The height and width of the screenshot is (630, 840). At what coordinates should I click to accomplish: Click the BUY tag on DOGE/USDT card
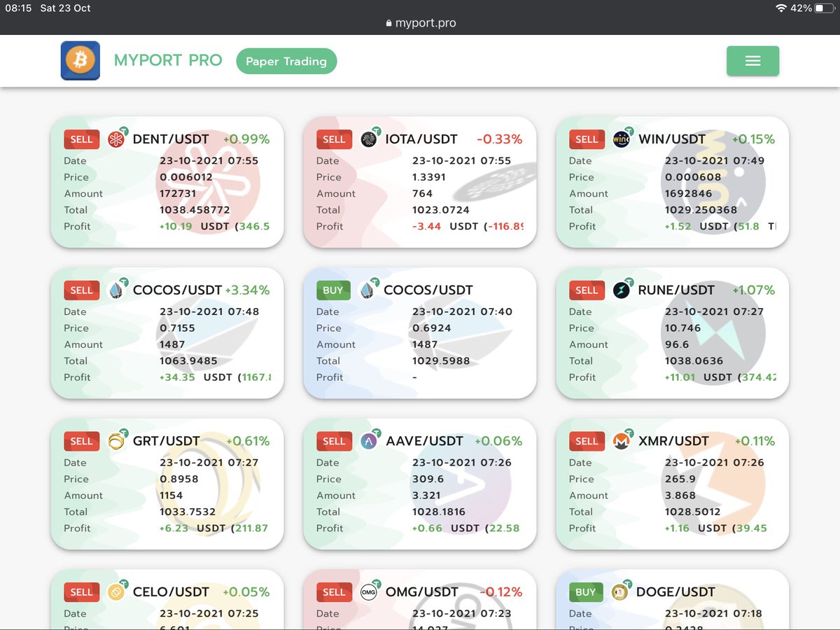pos(586,592)
